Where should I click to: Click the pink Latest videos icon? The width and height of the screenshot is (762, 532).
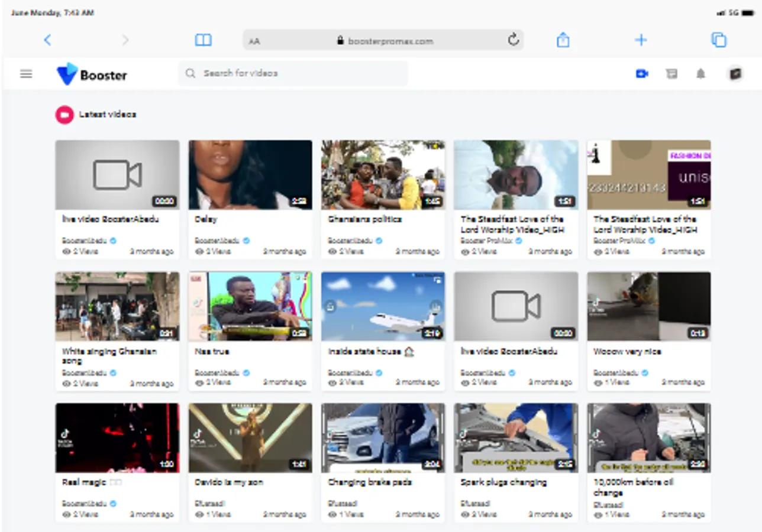(x=64, y=115)
